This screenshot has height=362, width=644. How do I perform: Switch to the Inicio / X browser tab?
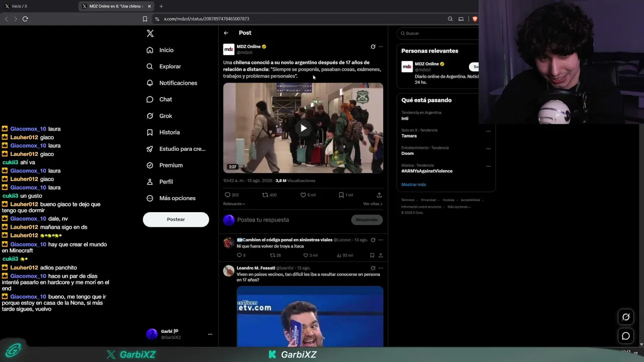click(x=39, y=6)
